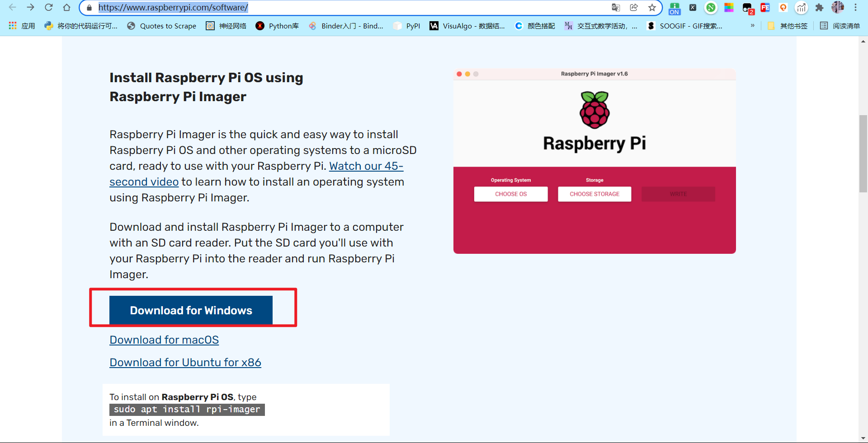The height and width of the screenshot is (443, 868).
Task: Click the green N extension icon
Action: tap(711, 7)
